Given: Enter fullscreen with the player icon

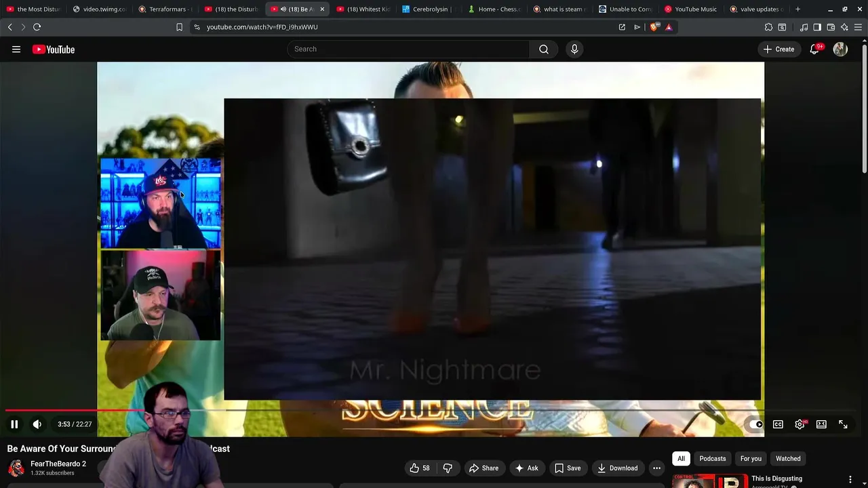Looking at the screenshot, I should pos(843,424).
